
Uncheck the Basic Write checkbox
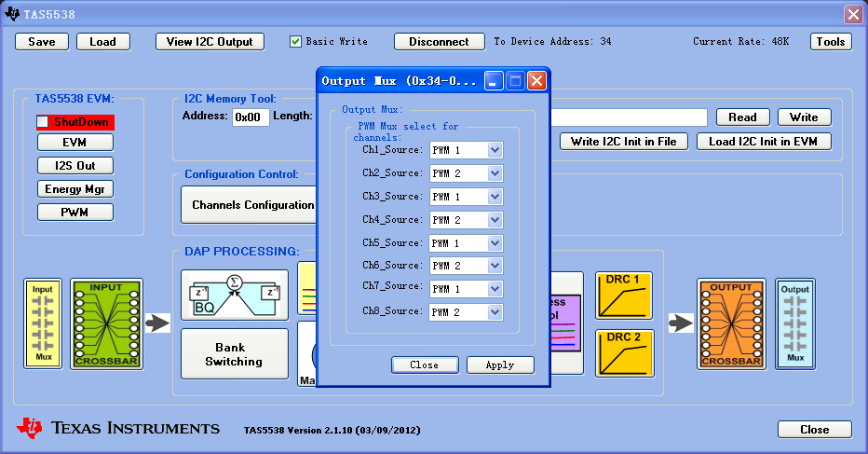[295, 42]
